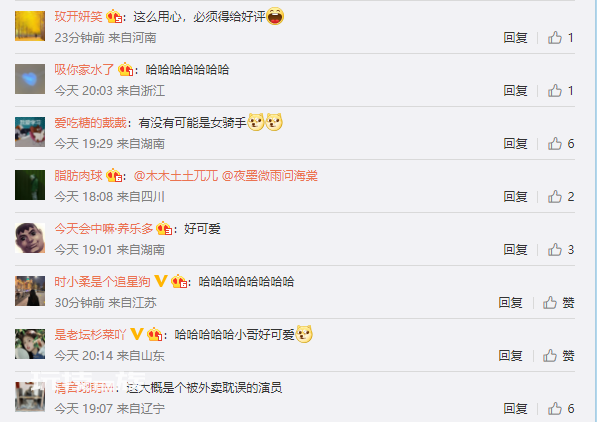Reply to 是老坛杉菜吖's comment

click(x=510, y=356)
